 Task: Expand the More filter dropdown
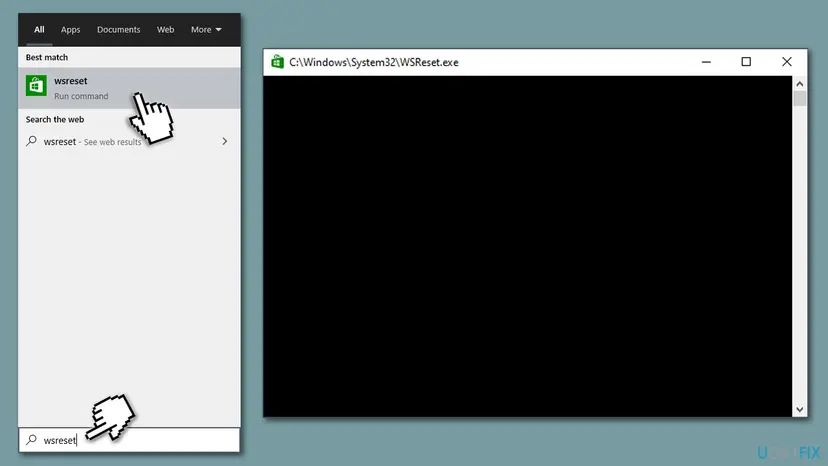click(206, 30)
